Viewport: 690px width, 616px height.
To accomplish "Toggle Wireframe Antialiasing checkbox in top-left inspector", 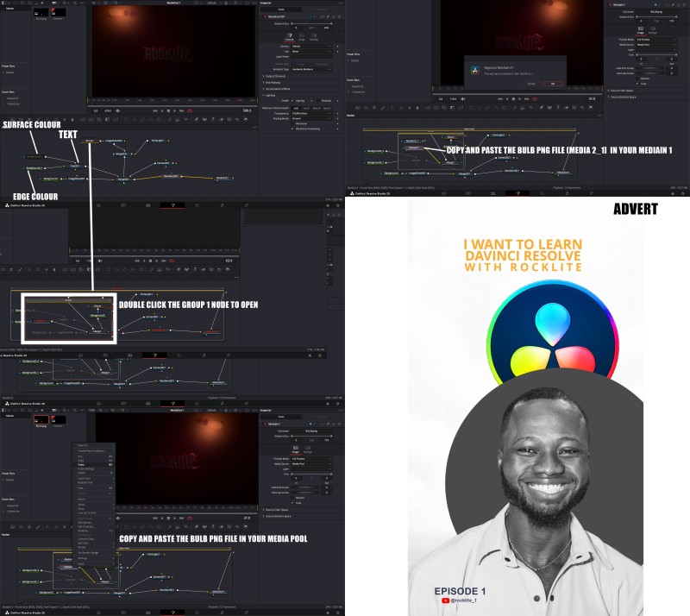I will [x=292, y=129].
